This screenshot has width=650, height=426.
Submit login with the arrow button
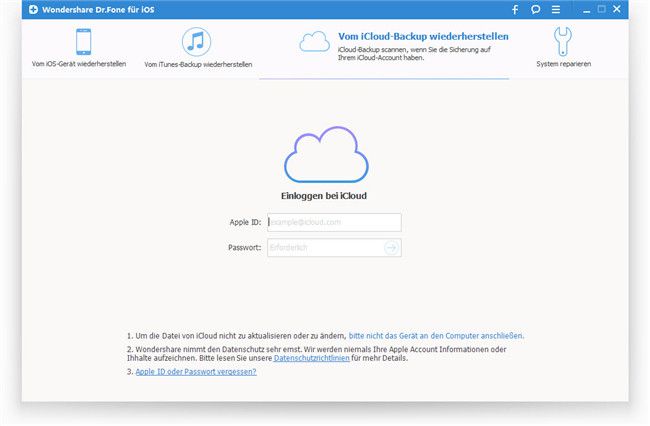(x=391, y=247)
